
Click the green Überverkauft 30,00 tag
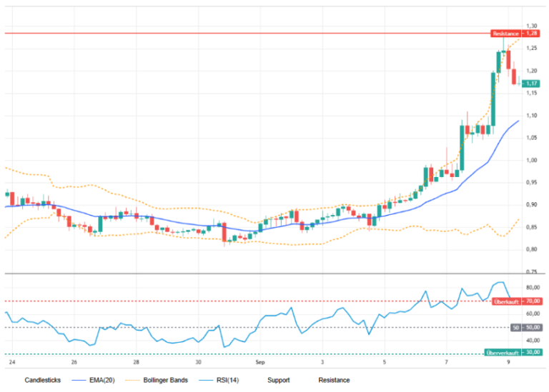tap(513, 353)
